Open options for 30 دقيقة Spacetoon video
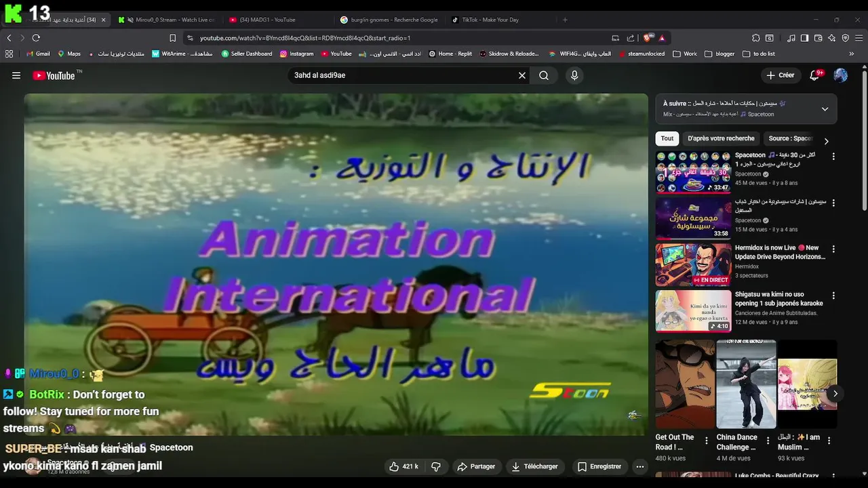 click(833, 157)
